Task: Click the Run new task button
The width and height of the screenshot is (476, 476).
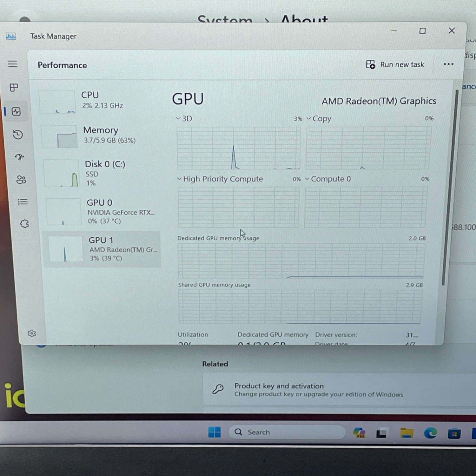Action: coord(395,64)
